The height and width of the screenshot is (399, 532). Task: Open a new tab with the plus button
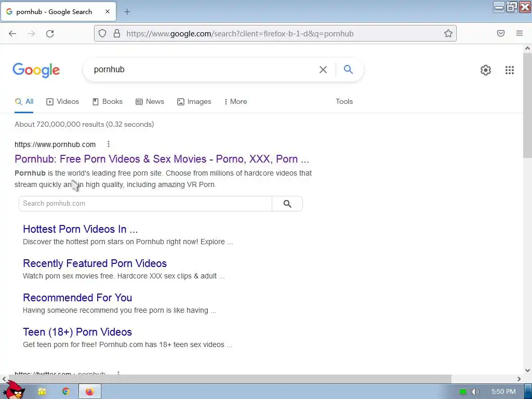(127, 12)
